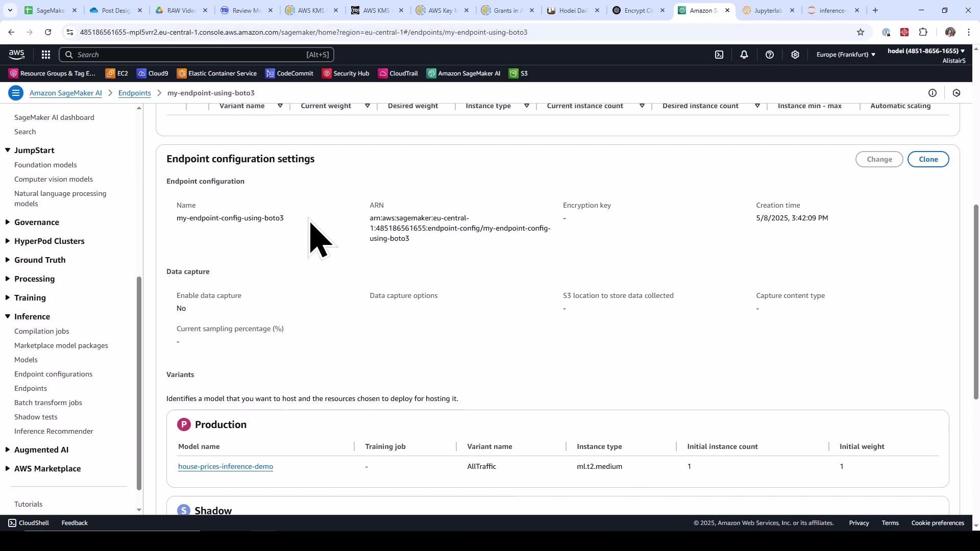Switch to the Post Design browser tab
The width and height of the screenshot is (980, 551).
tap(115, 10)
